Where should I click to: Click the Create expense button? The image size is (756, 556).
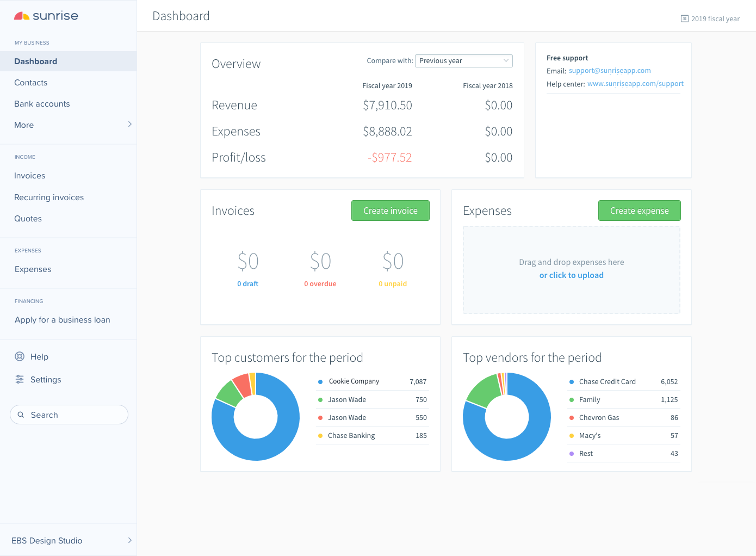click(639, 211)
